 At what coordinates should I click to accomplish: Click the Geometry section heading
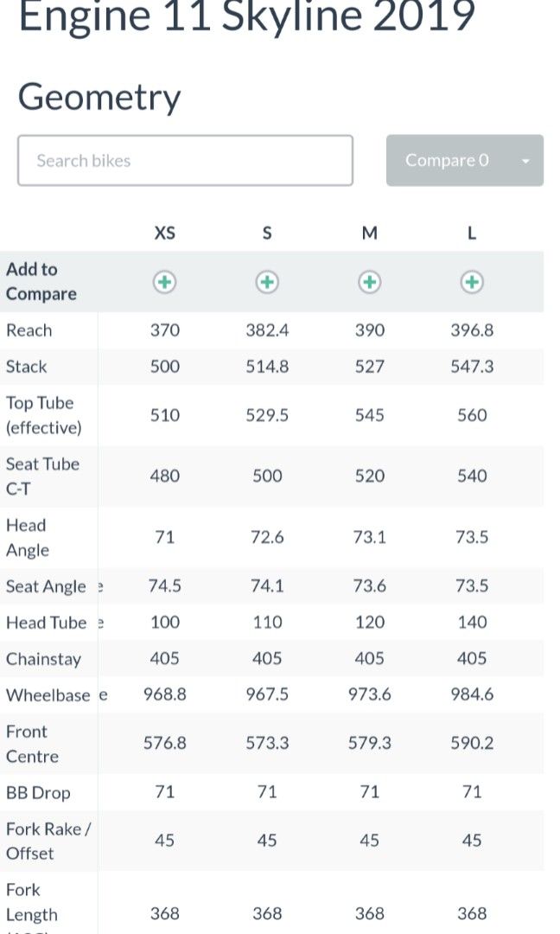[x=99, y=96]
